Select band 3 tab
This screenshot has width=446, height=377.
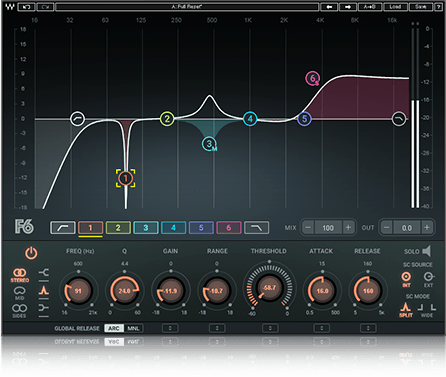pos(146,228)
